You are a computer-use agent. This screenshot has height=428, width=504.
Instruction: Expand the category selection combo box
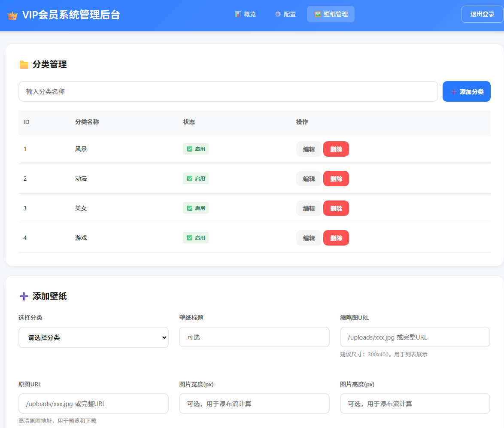click(x=93, y=337)
